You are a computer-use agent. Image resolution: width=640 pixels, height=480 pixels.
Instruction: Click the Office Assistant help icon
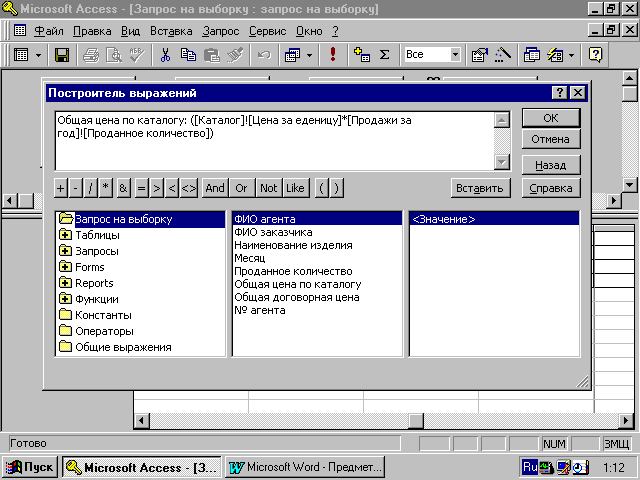pyautogui.click(x=596, y=55)
